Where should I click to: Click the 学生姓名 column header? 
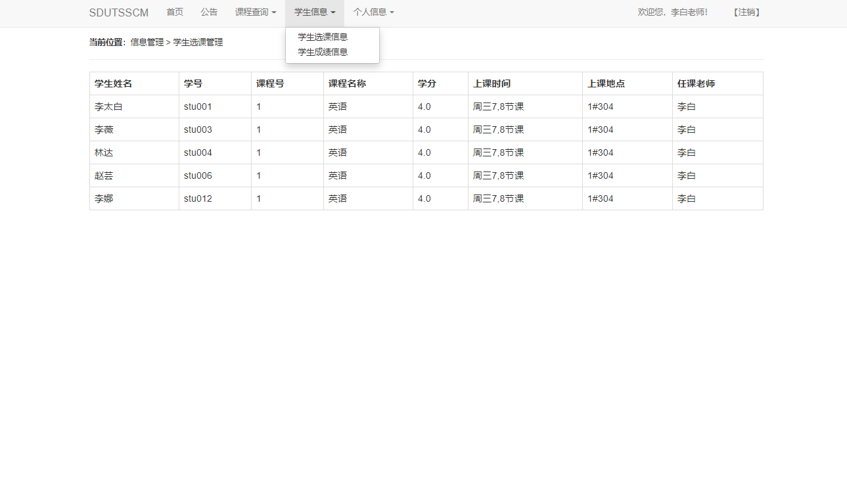click(112, 83)
